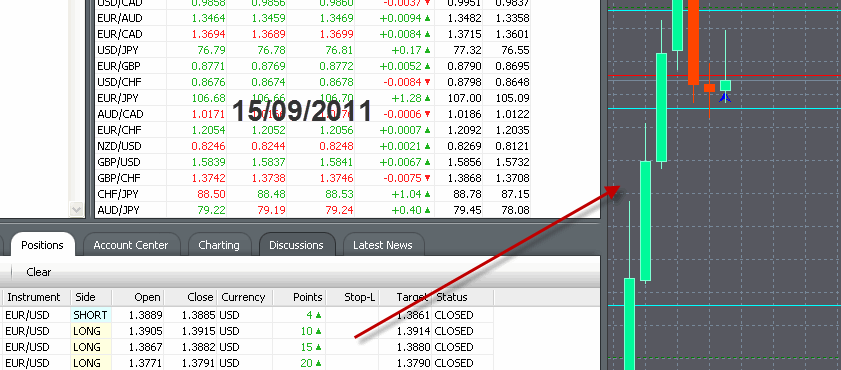
Task: Sort positions by Side column header
Action: click(x=91, y=297)
